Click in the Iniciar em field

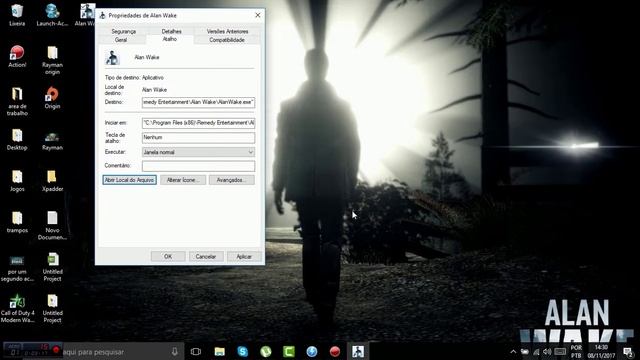click(198, 123)
